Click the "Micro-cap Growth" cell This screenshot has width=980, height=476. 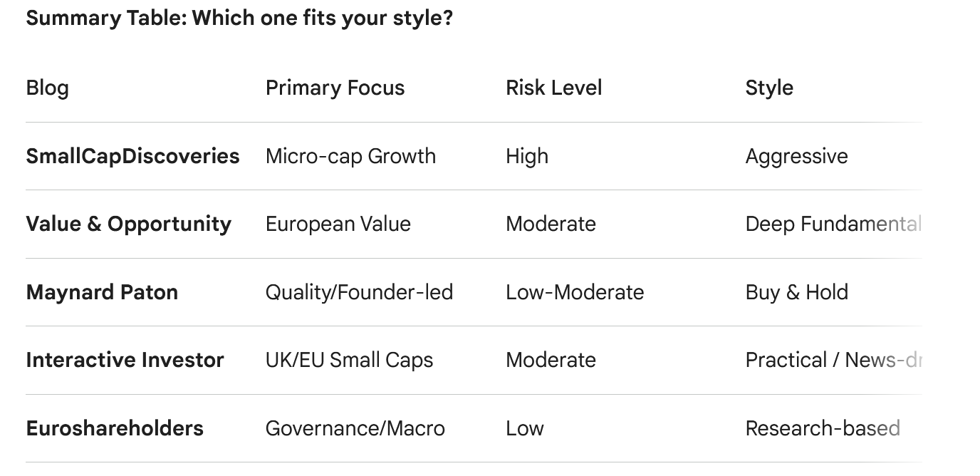(x=350, y=156)
